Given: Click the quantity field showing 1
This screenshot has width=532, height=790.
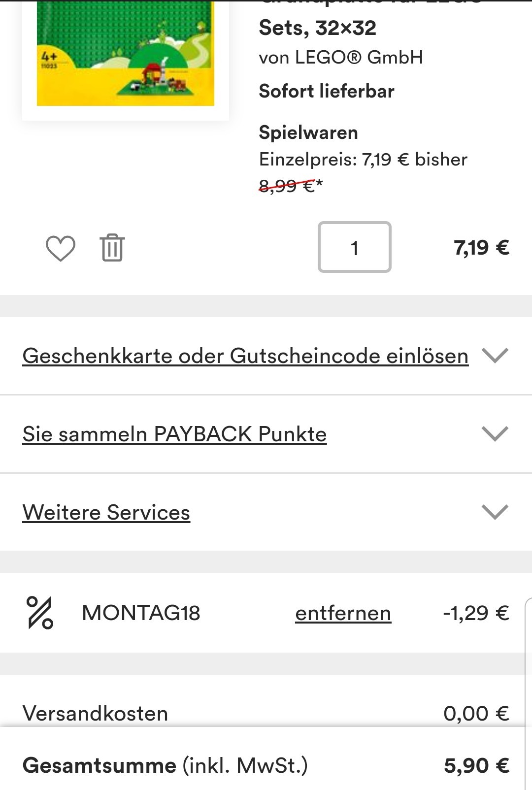Looking at the screenshot, I should pyautogui.click(x=355, y=247).
